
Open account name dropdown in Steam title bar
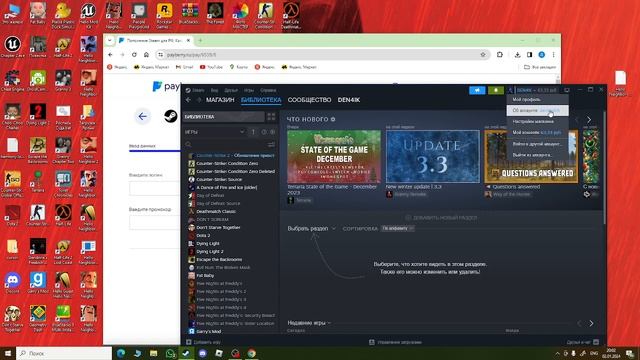pyautogui.click(x=536, y=90)
